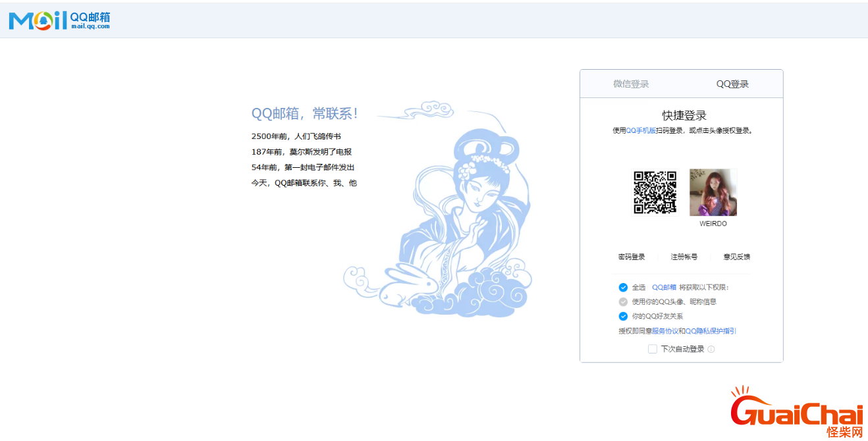Choose 密码登录 option
The height and width of the screenshot is (441, 868).
[632, 257]
